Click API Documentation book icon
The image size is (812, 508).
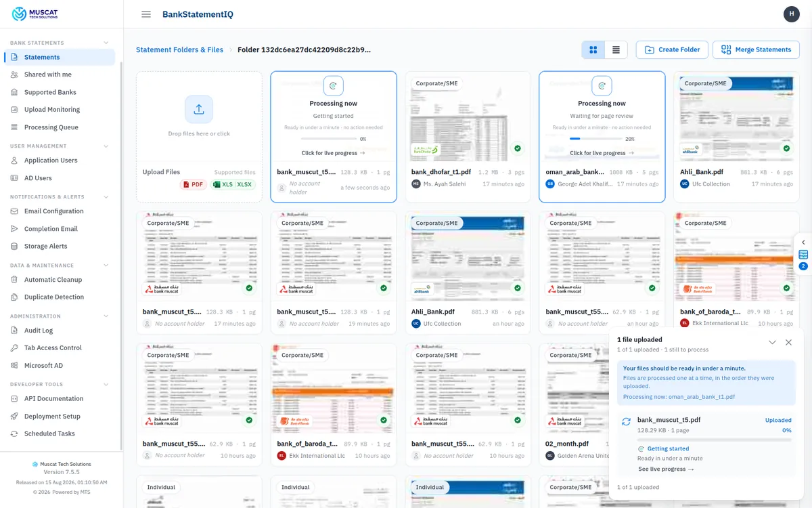coord(14,398)
